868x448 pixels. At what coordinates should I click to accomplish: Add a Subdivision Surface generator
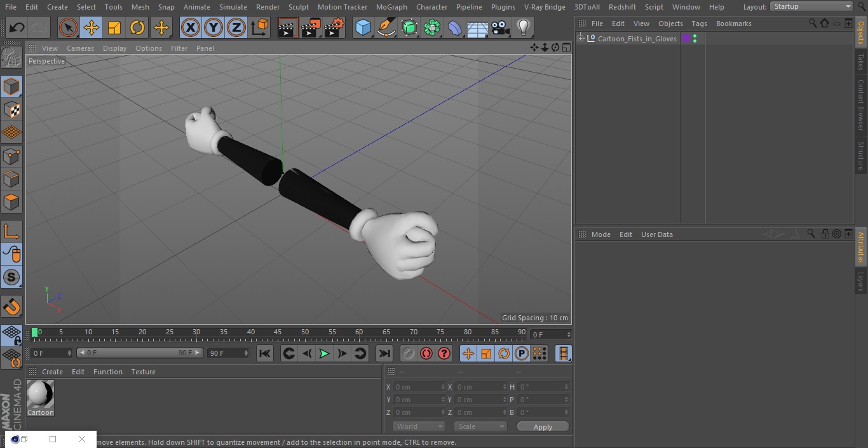409,28
